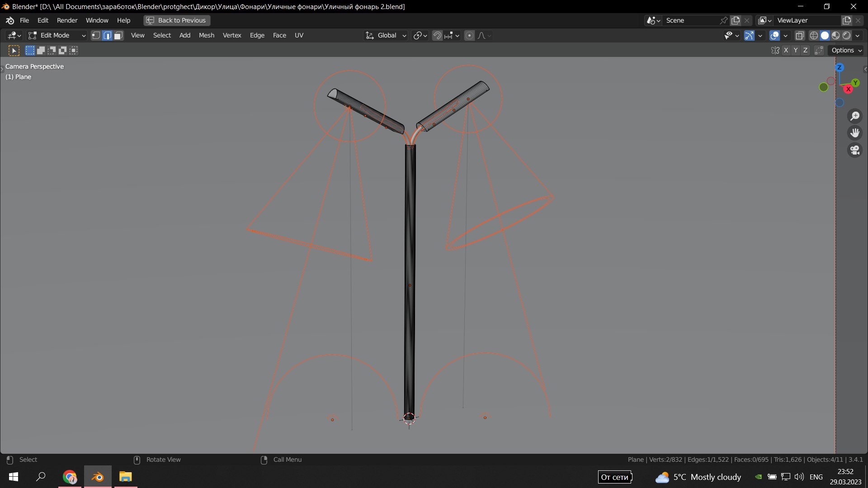Switch to vertex select mode
Image resolution: width=868 pixels, height=488 pixels.
96,35
